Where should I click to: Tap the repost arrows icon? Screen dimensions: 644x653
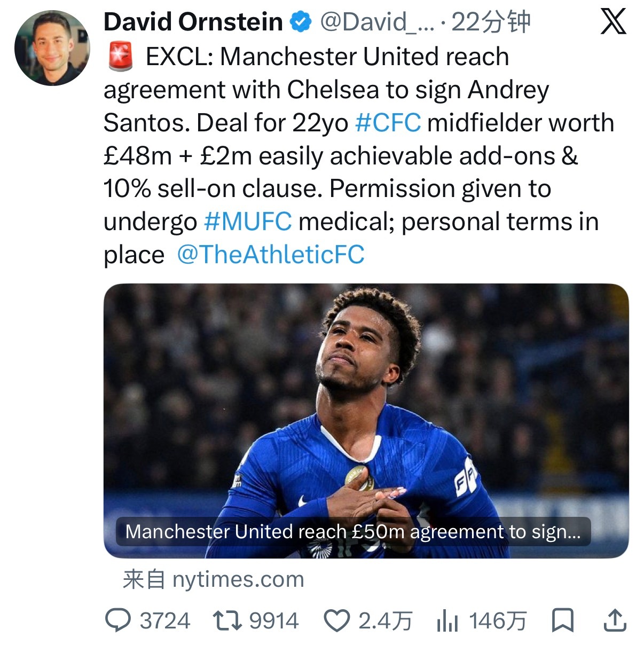(227, 620)
